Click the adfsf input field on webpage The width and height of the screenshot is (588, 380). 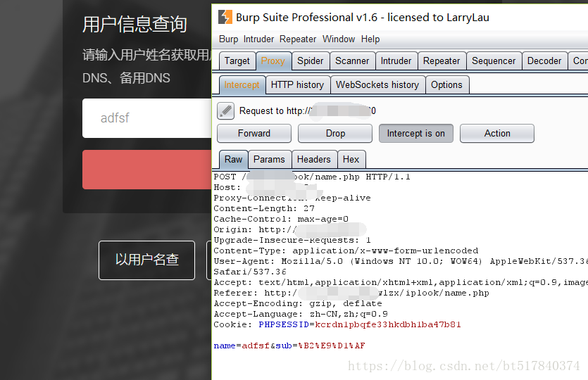click(x=147, y=118)
